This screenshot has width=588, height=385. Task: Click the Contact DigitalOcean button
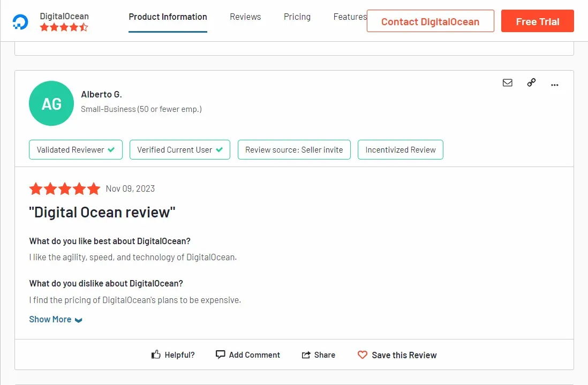[x=430, y=21]
